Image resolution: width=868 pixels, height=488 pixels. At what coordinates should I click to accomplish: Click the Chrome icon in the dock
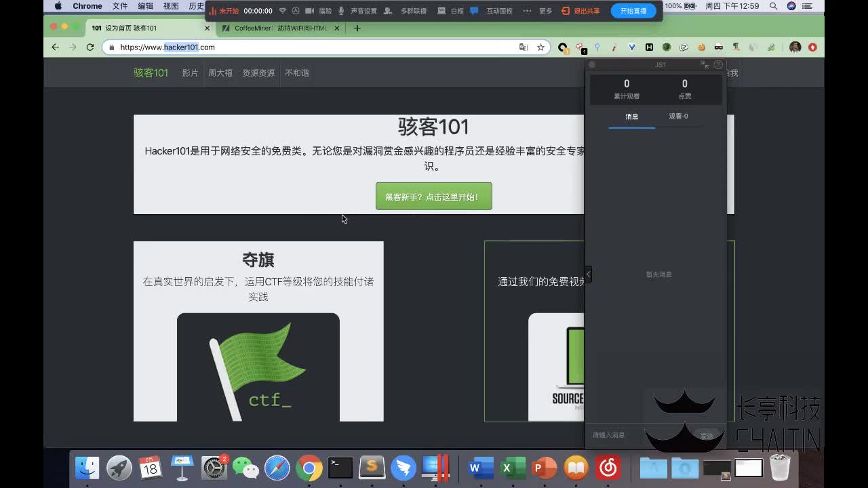[x=309, y=468]
